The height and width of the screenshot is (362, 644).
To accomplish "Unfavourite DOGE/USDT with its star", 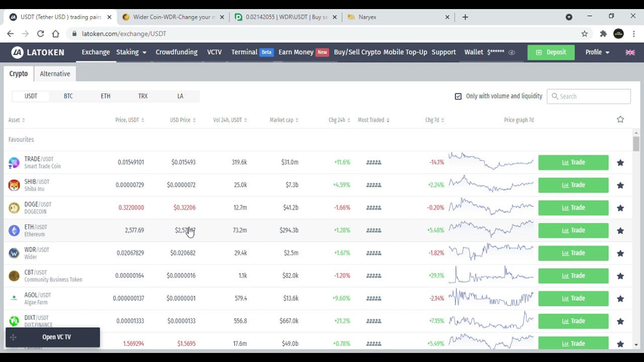I will point(620,208).
